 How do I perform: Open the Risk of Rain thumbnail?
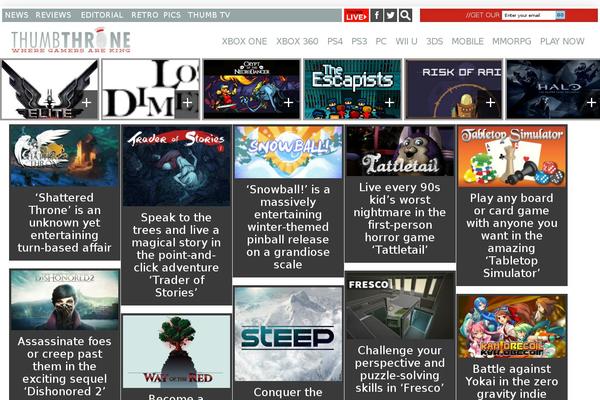[x=454, y=89]
